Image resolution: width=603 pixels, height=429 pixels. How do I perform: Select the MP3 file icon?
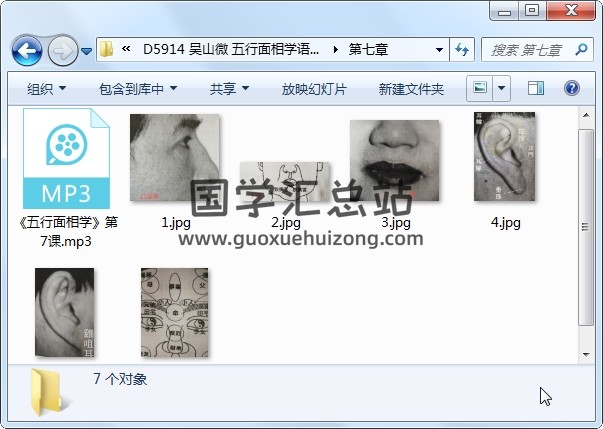66,158
